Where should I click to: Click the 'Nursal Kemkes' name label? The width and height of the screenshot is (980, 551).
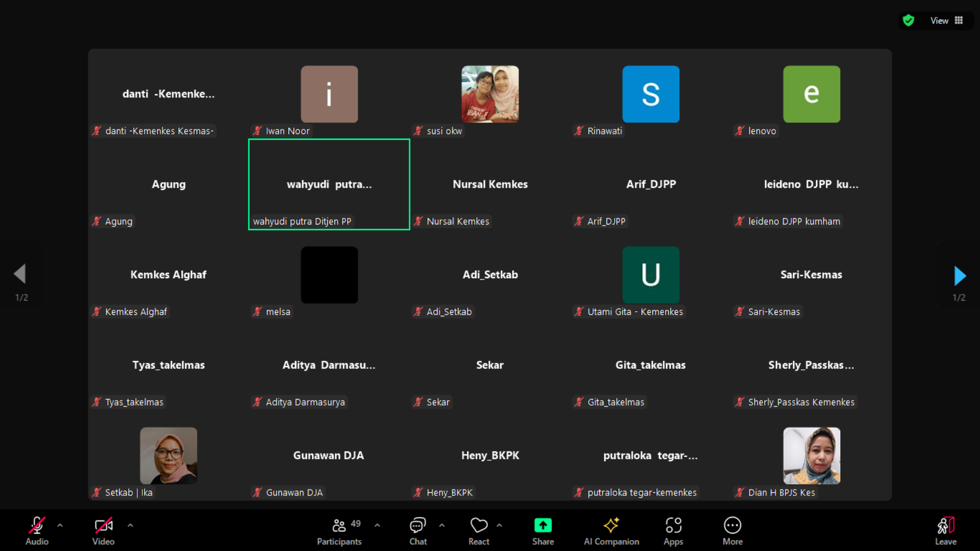pyautogui.click(x=458, y=221)
